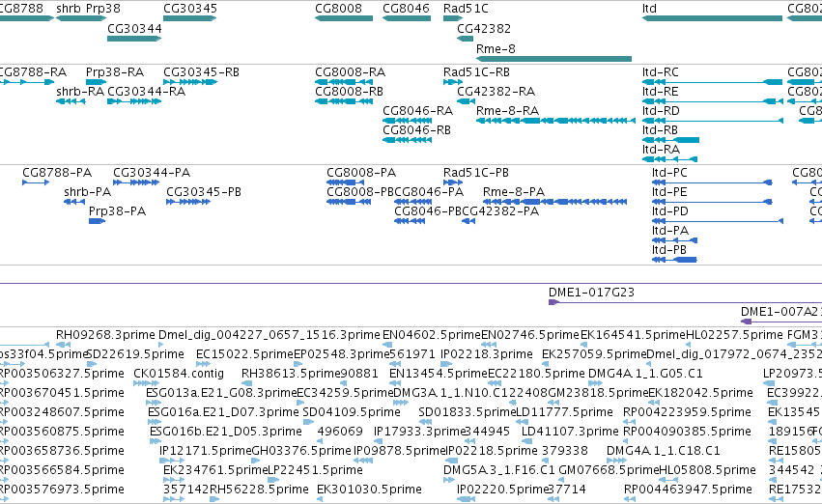
Task: Select the ltd-RA transcript
Action: click(670, 159)
